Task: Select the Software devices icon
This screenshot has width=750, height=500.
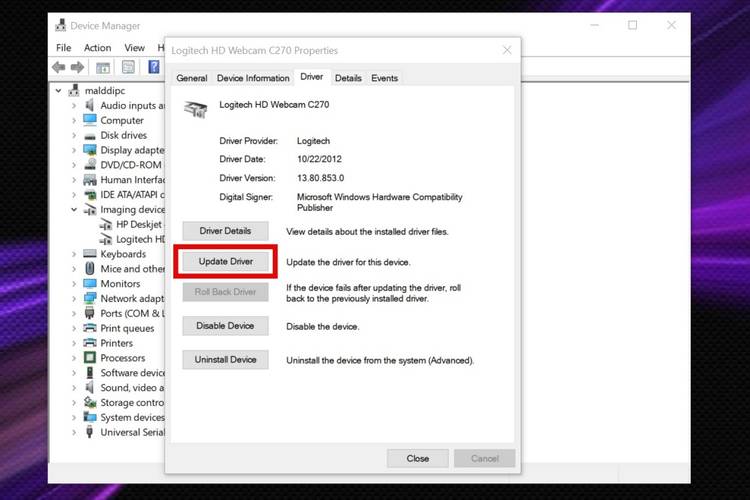Action: pos(89,372)
